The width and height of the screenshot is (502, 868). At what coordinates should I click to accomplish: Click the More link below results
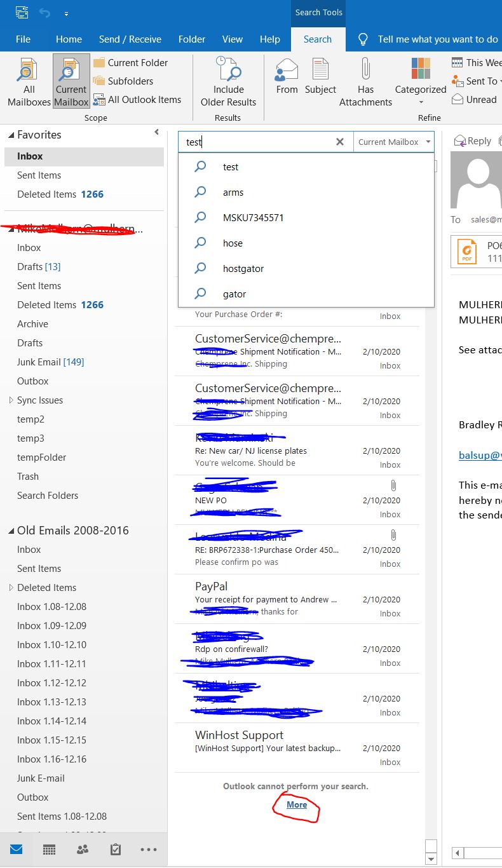point(297,804)
